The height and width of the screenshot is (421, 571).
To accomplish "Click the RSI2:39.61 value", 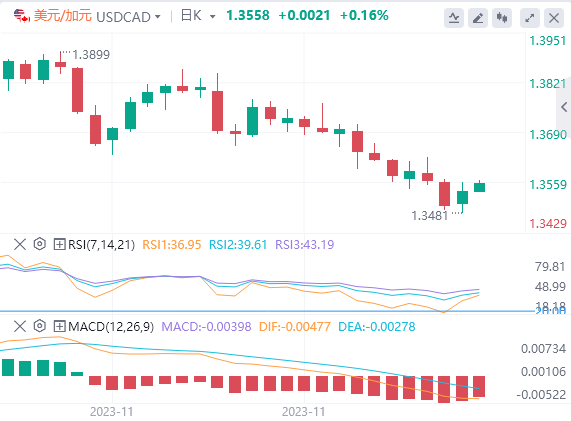I will point(238,245).
